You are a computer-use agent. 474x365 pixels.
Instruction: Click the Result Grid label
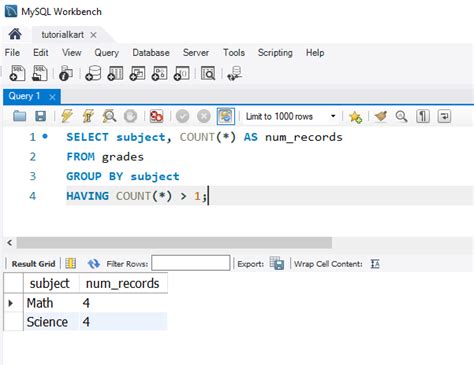(33, 264)
